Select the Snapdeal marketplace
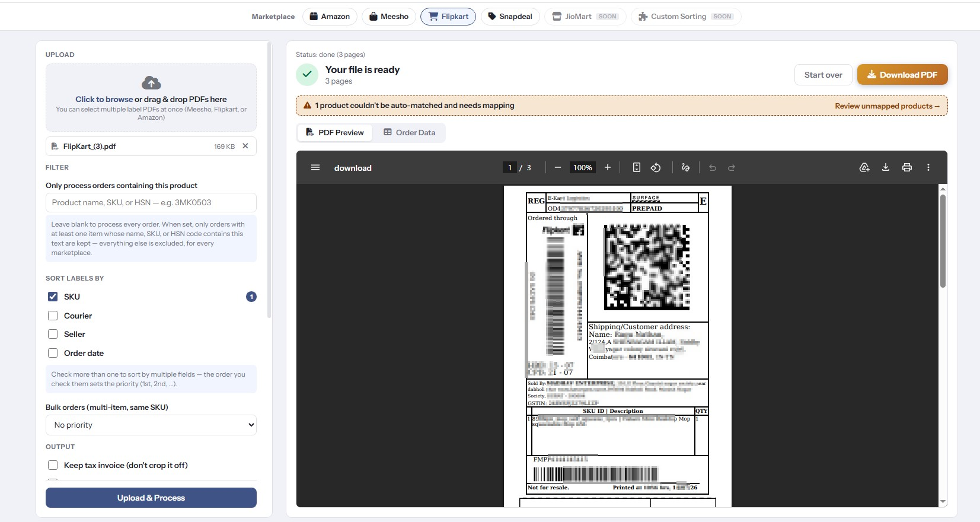The width and height of the screenshot is (980, 522). click(510, 17)
